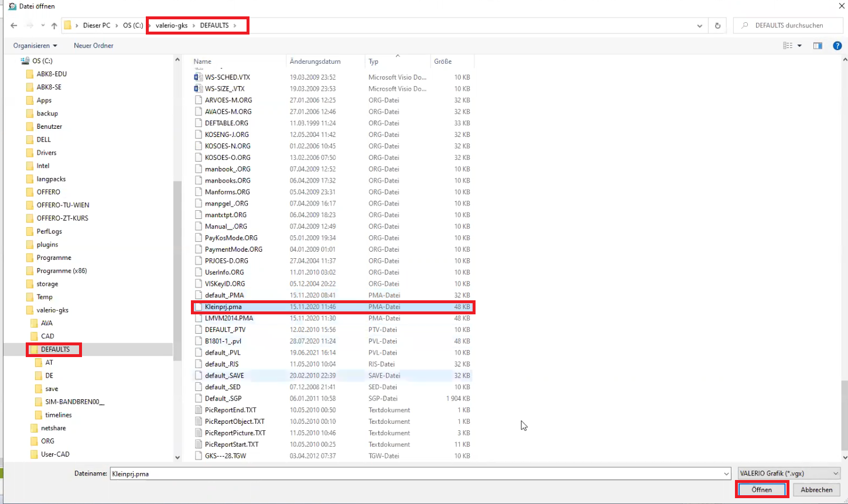This screenshot has width=848, height=504.
Task: Open the address bar history dropdown
Action: pos(699,26)
